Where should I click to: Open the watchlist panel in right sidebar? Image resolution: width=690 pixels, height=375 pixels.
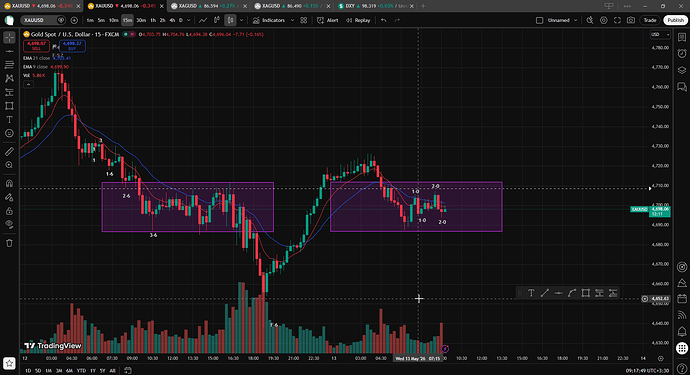tap(682, 37)
